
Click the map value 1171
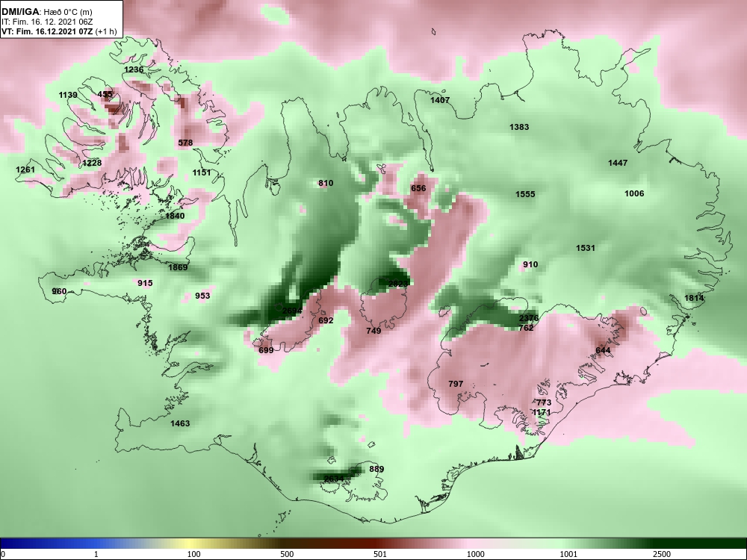[542, 412]
